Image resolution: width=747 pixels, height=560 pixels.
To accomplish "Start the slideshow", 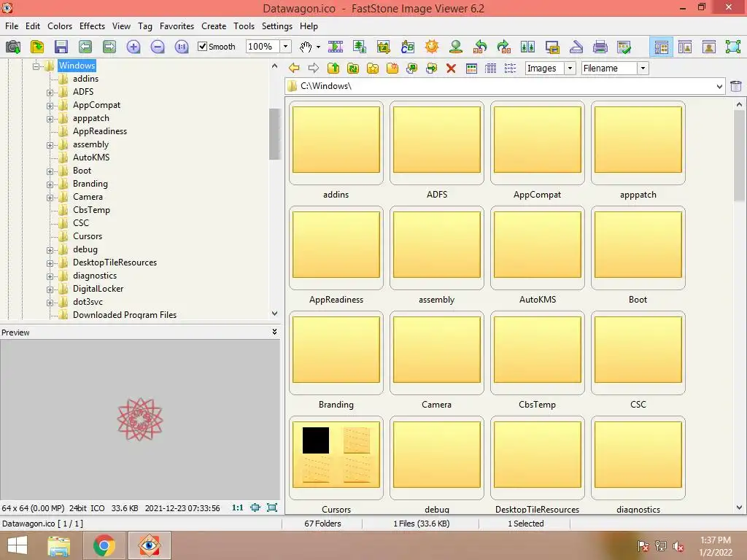I will coord(336,47).
